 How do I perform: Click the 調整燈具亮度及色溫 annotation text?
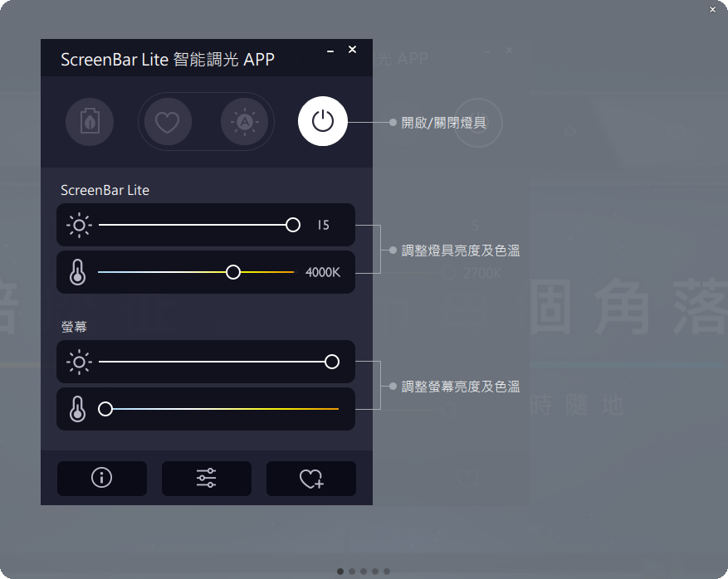coord(461,251)
